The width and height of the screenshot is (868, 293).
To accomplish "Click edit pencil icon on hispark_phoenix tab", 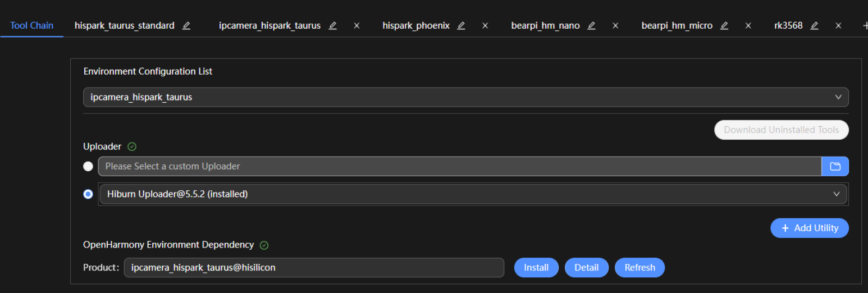I will 461,26.
